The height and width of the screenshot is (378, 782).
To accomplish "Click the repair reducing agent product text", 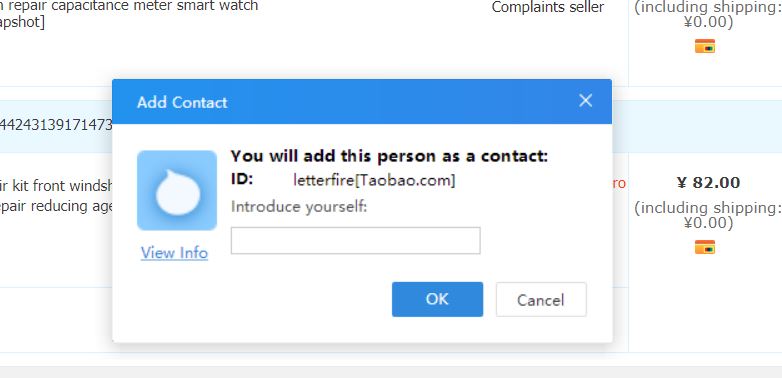I will pos(56,206).
